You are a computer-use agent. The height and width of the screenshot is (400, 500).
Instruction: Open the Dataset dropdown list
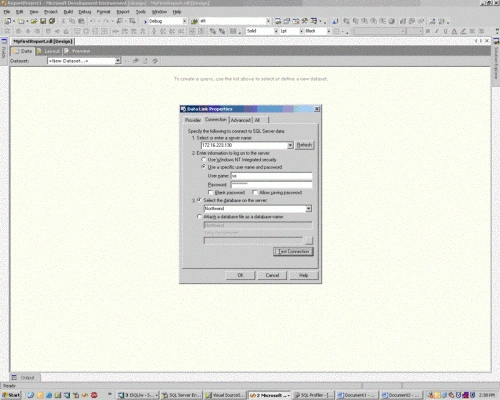[118, 61]
